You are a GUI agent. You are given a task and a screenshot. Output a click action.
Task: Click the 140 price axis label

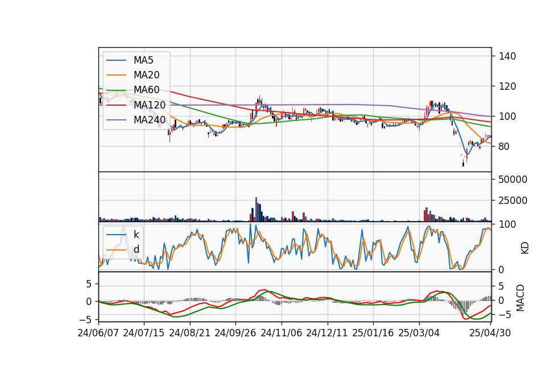(x=507, y=56)
